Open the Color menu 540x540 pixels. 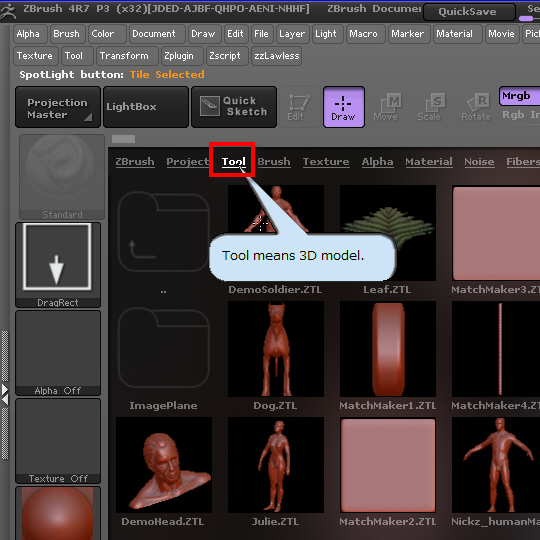(x=107, y=34)
